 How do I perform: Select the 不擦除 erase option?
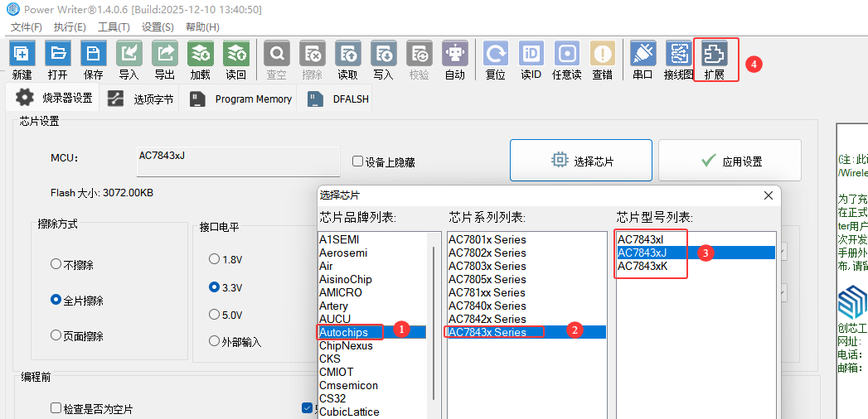point(56,265)
